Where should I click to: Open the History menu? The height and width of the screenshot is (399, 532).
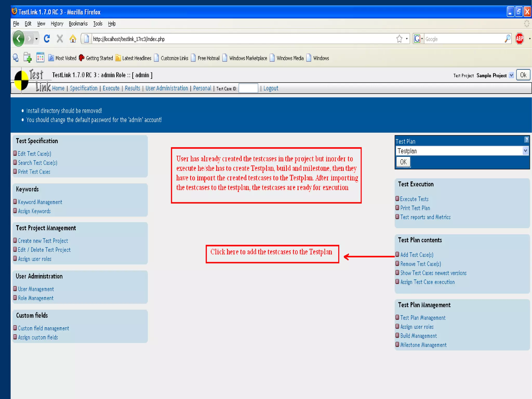[x=57, y=24]
